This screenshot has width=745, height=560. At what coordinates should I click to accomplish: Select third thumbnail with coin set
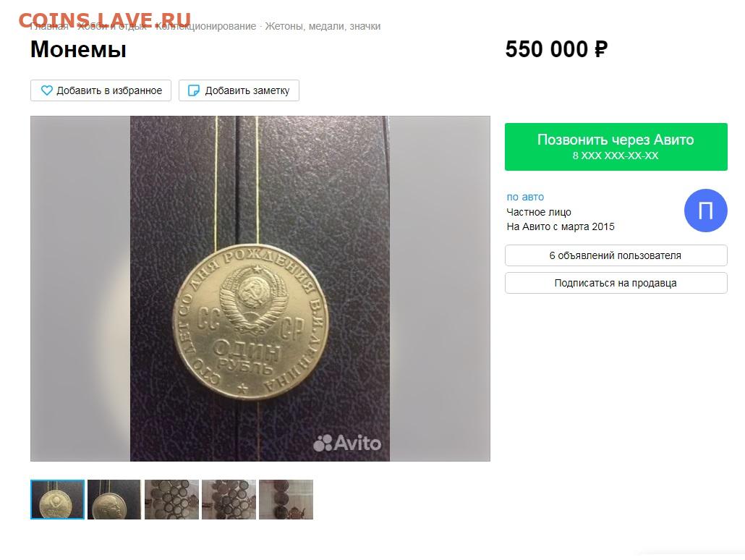coord(171,499)
